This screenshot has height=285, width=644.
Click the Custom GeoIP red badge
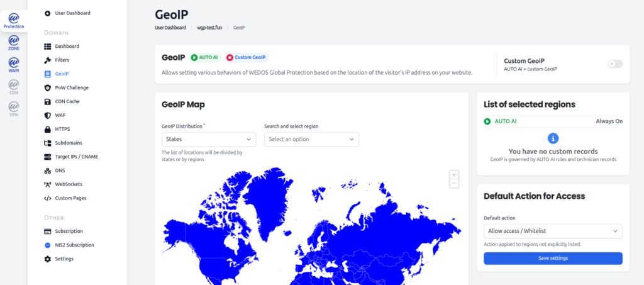coord(247,57)
